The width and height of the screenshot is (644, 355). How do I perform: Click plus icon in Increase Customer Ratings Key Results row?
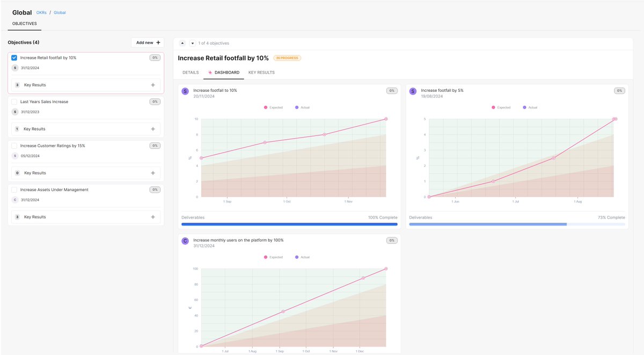tap(153, 173)
